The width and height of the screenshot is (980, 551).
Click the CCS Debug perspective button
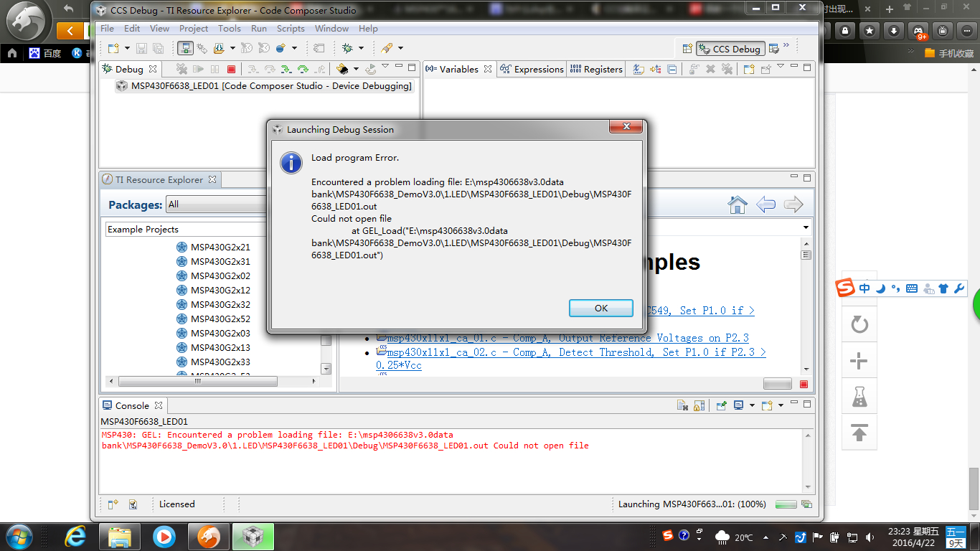tap(730, 49)
